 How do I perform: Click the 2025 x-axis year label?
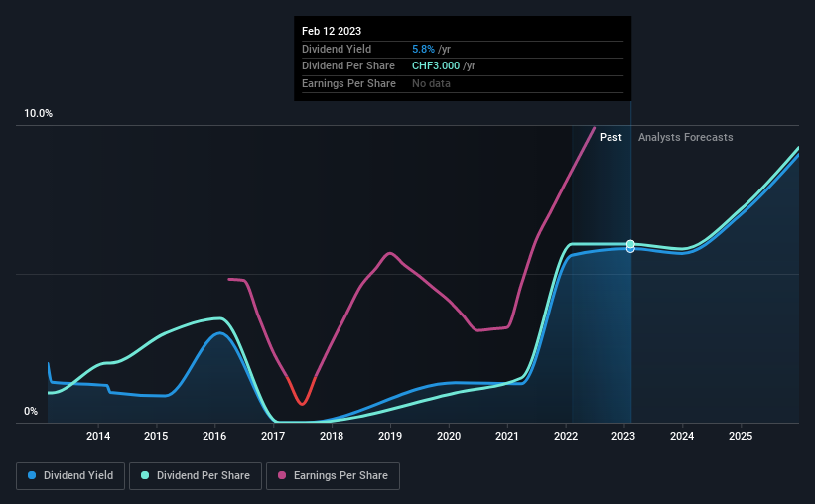[741, 436]
